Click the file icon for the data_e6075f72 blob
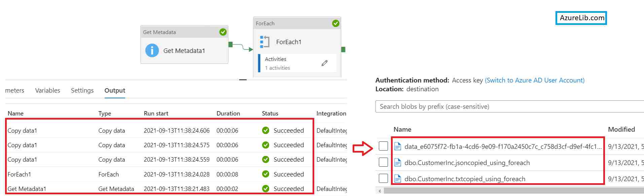 pos(398,146)
